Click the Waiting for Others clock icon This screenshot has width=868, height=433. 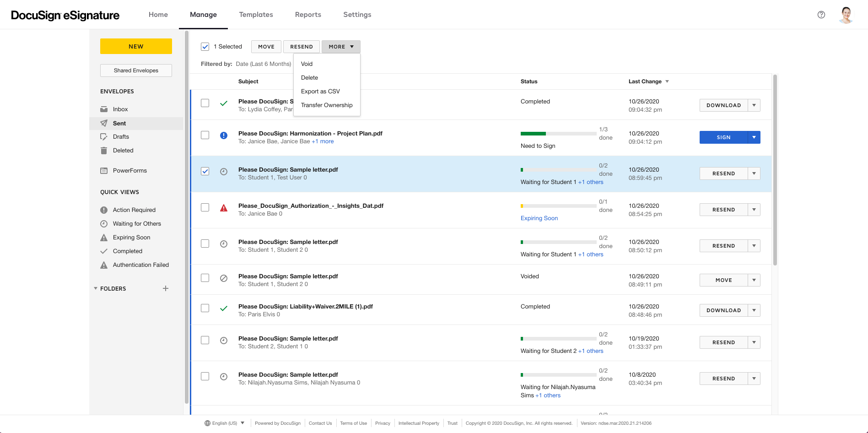(x=104, y=224)
